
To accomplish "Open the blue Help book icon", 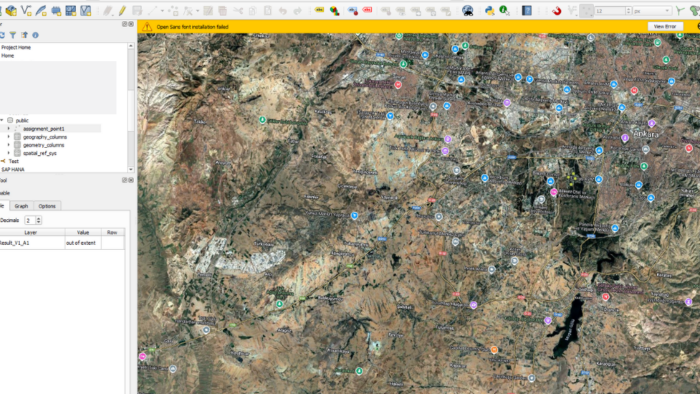I will [x=527, y=10].
